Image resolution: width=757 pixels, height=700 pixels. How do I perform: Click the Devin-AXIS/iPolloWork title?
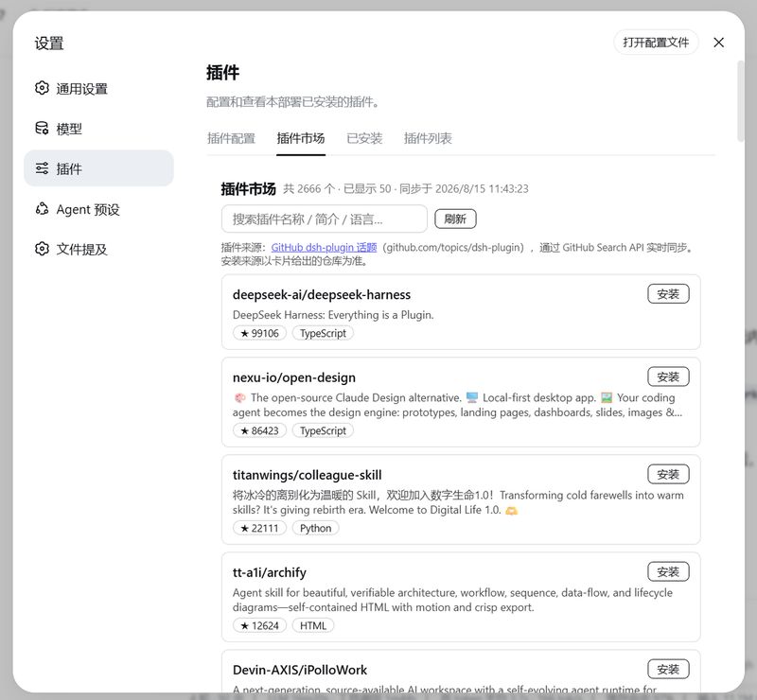tap(300, 670)
